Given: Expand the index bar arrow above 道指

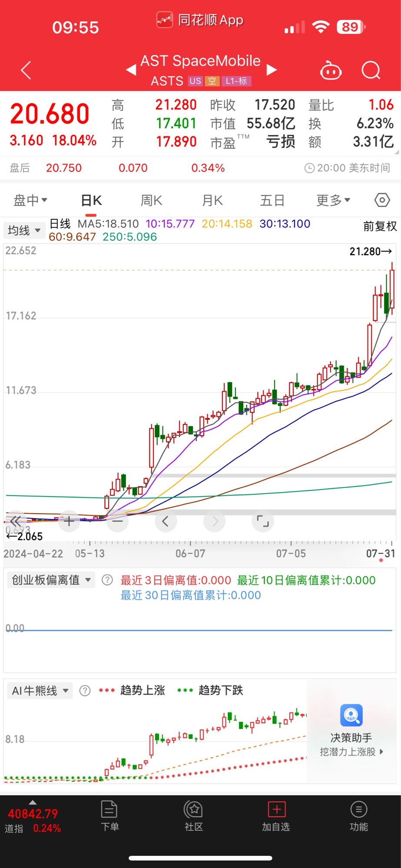Looking at the screenshot, I should 33,802.
